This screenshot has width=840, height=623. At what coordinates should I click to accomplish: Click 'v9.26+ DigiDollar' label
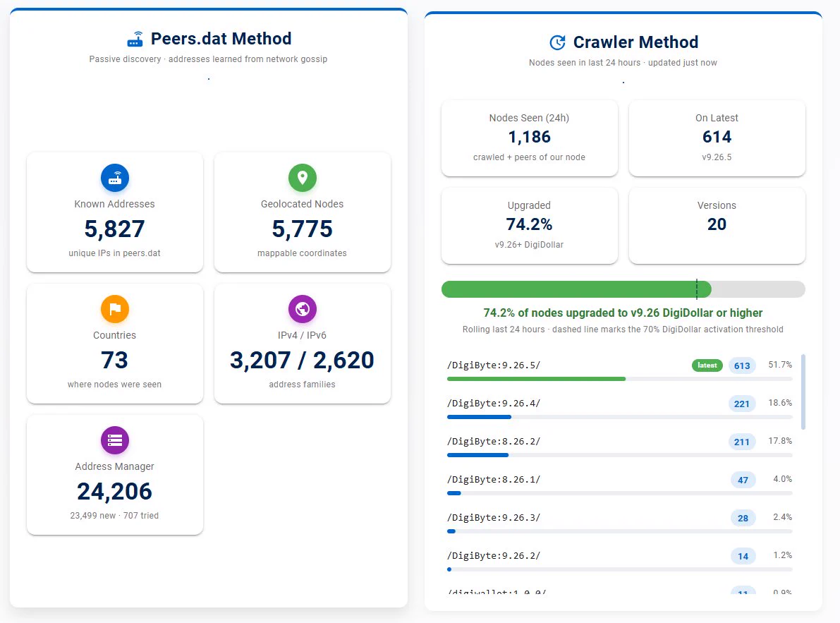529,244
